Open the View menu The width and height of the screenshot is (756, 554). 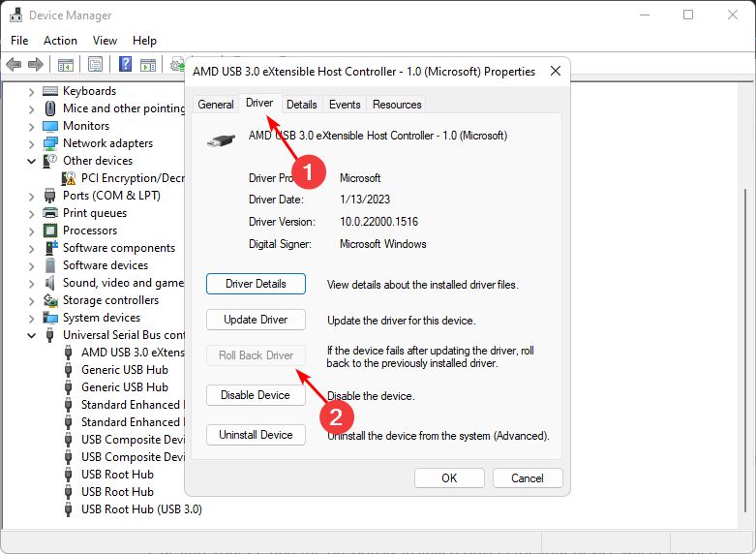point(105,41)
